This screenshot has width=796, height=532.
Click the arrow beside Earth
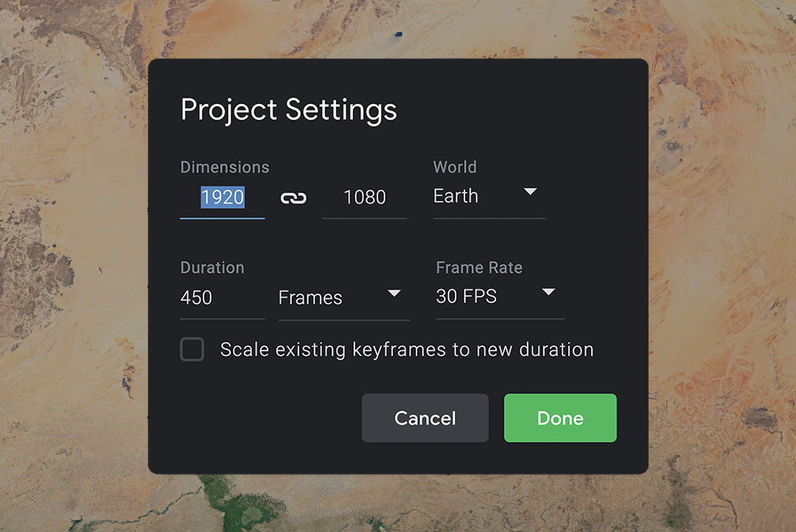click(530, 192)
